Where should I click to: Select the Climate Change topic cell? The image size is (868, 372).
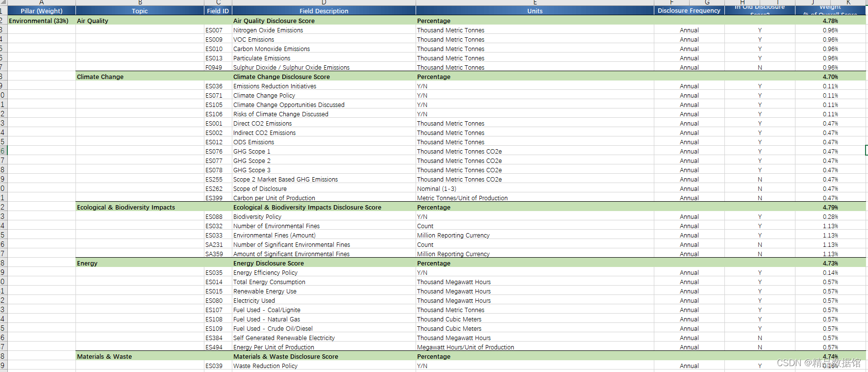[140, 77]
